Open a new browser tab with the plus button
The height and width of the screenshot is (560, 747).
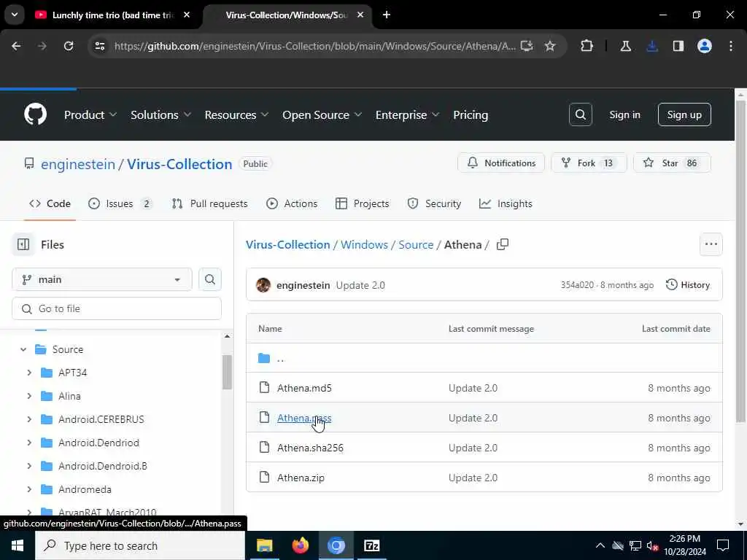coord(387,15)
